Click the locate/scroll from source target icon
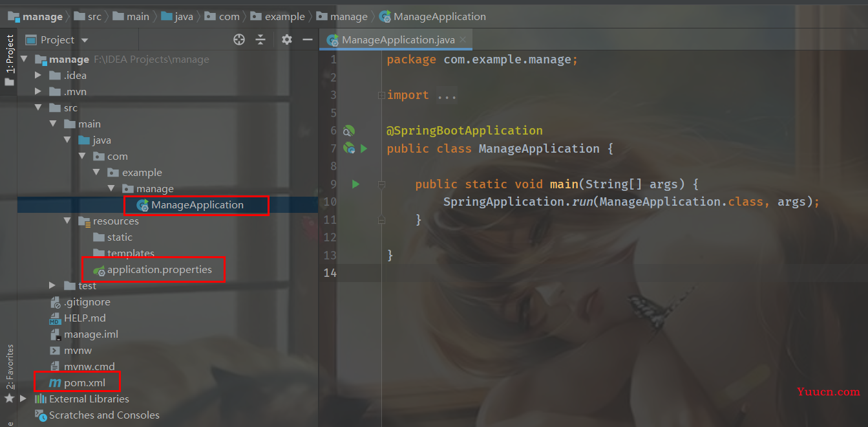868x427 pixels. click(239, 40)
